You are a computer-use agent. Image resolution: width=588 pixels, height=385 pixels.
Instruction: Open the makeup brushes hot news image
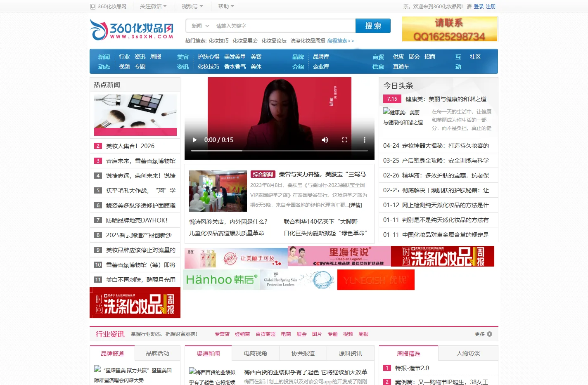point(135,115)
